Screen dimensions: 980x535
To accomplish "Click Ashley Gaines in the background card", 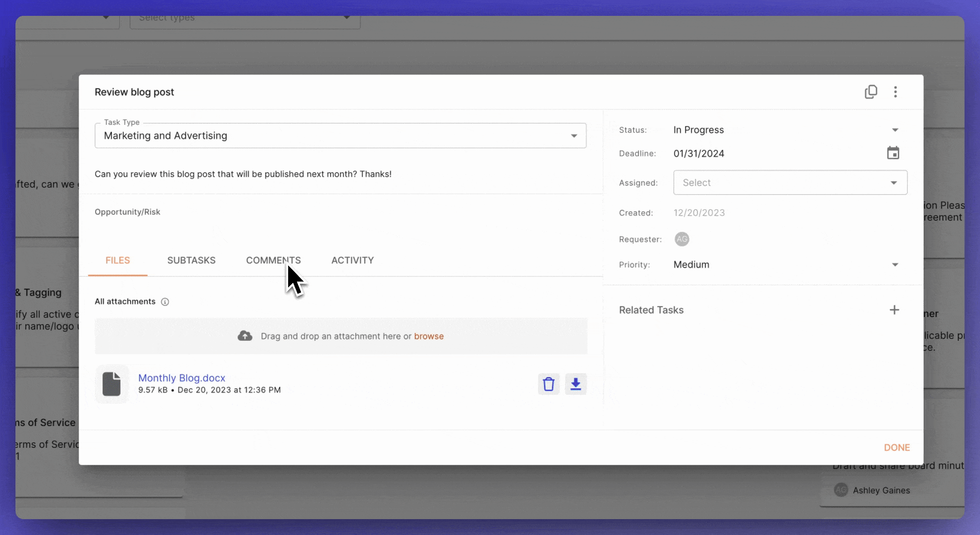I will (881, 490).
